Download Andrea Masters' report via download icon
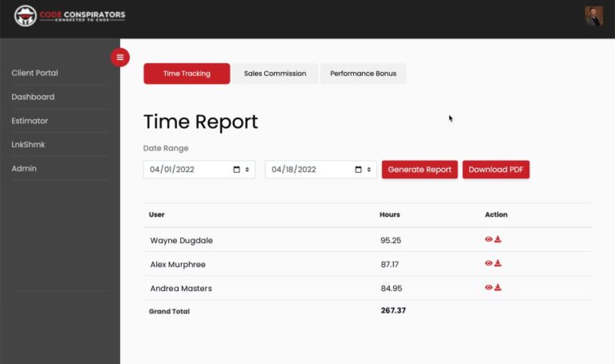Screen dimensions: 615x364 click(498, 287)
